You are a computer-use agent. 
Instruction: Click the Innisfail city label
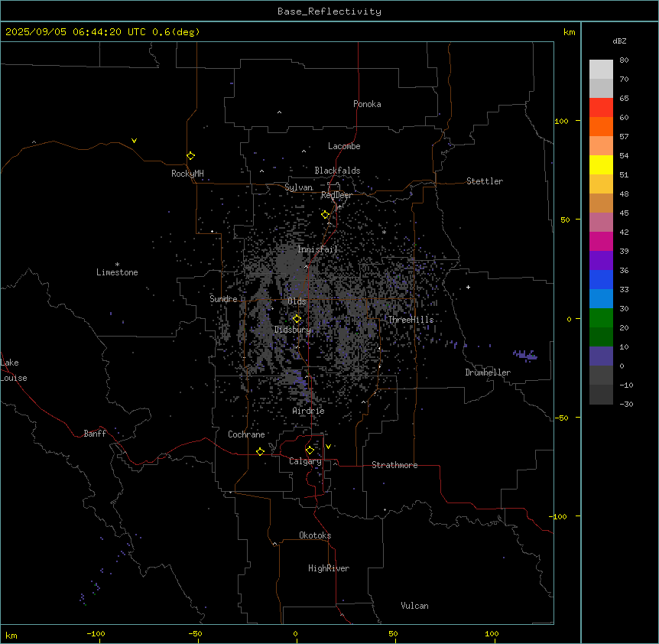coord(317,249)
